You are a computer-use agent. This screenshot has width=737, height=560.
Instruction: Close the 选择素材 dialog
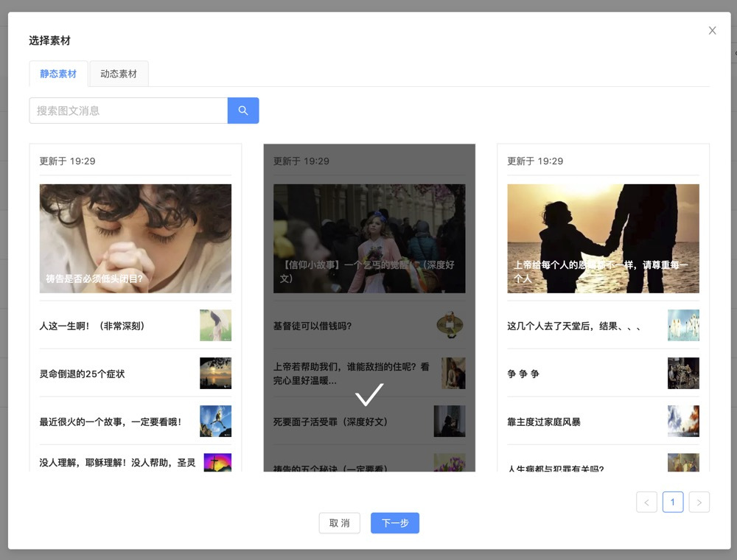click(712, 30)
